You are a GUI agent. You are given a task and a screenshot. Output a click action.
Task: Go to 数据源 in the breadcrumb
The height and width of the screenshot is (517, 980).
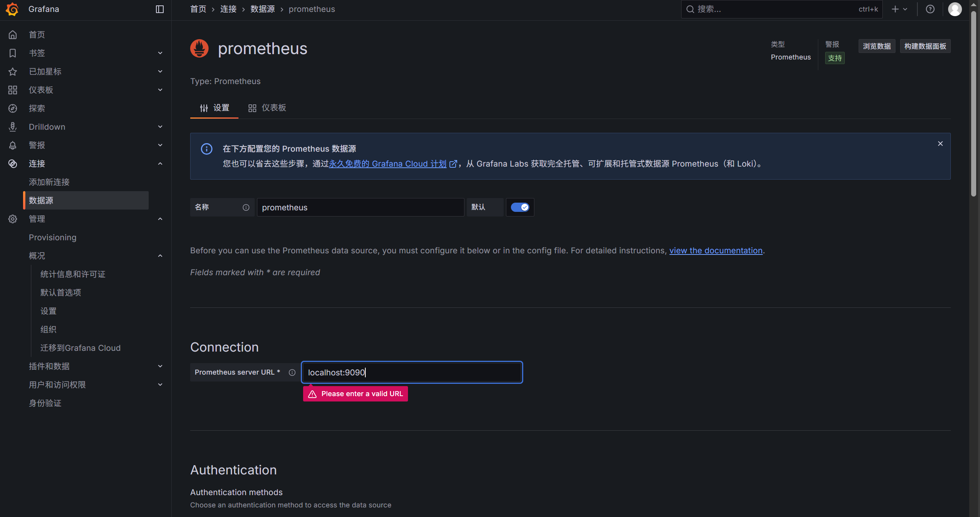263,9
